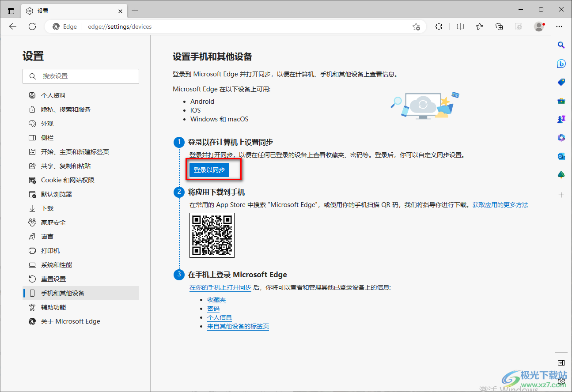Open 侧栏 settings section
Viewport: 572px width, 392px height.
tap(81, 138)
